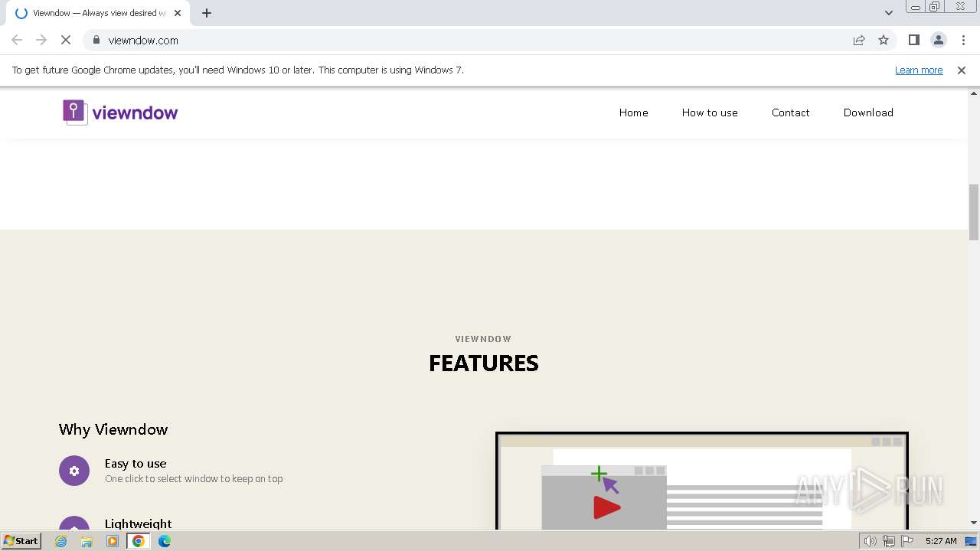The width and height of the screenshot is (980, 551).
Task: Open the Chrome profile avatar
Action: (938, 40)
